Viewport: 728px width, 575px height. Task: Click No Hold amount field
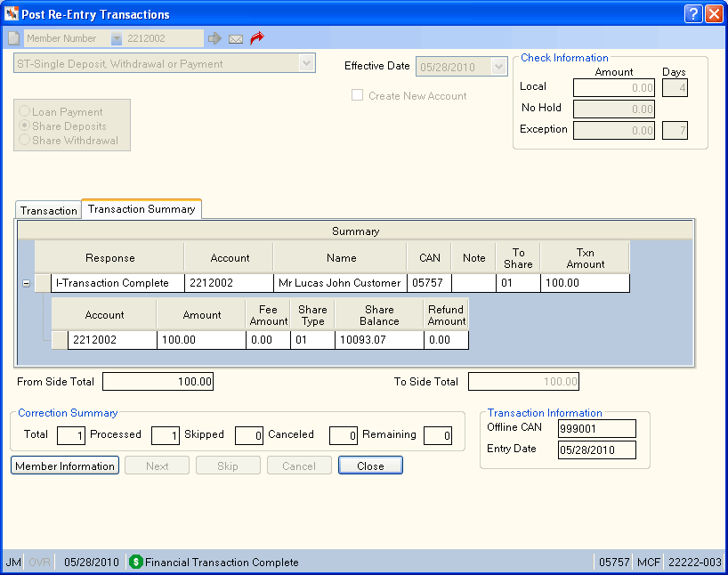click(614, 109)
